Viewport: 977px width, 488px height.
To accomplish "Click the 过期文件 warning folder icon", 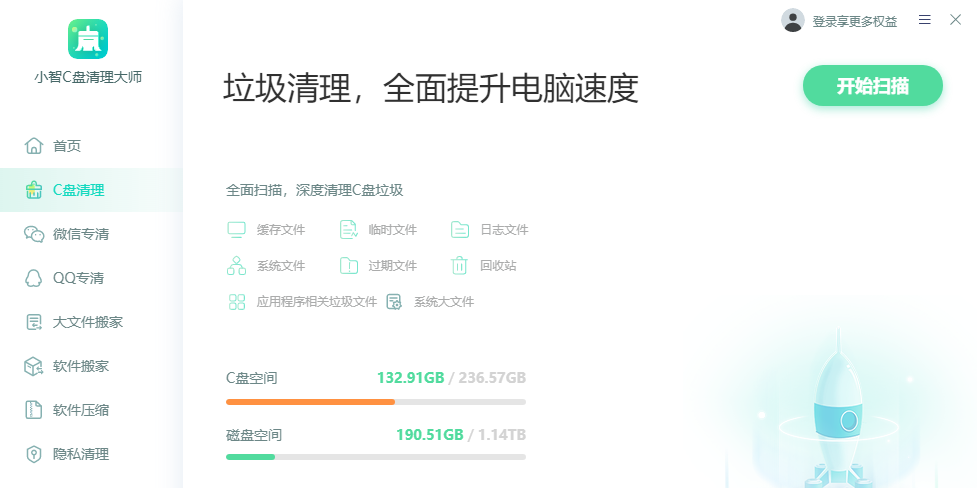I will click(349, 266).
